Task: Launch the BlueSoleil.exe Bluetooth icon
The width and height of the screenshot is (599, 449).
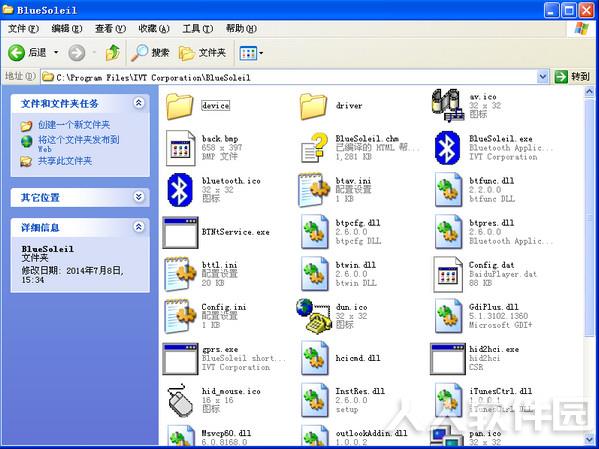Action: [x=448, y=148]
